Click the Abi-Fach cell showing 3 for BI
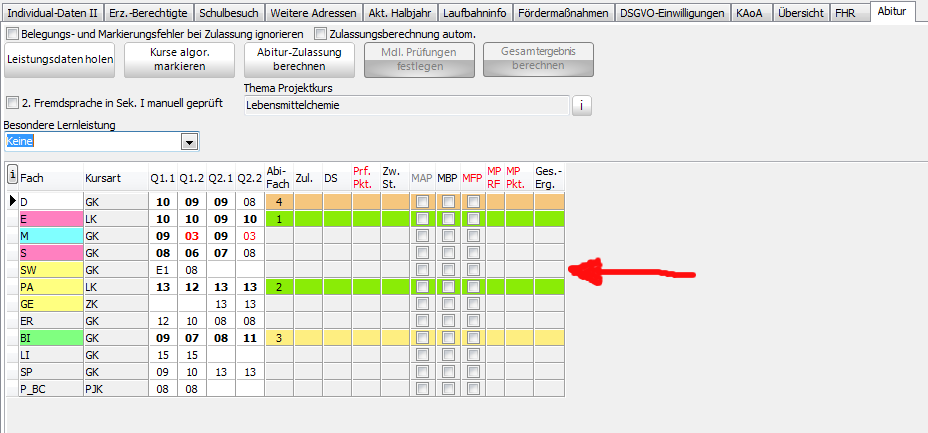Image resolution: width=928 pixels, height=433 pixels. click(x=279, y=338)
